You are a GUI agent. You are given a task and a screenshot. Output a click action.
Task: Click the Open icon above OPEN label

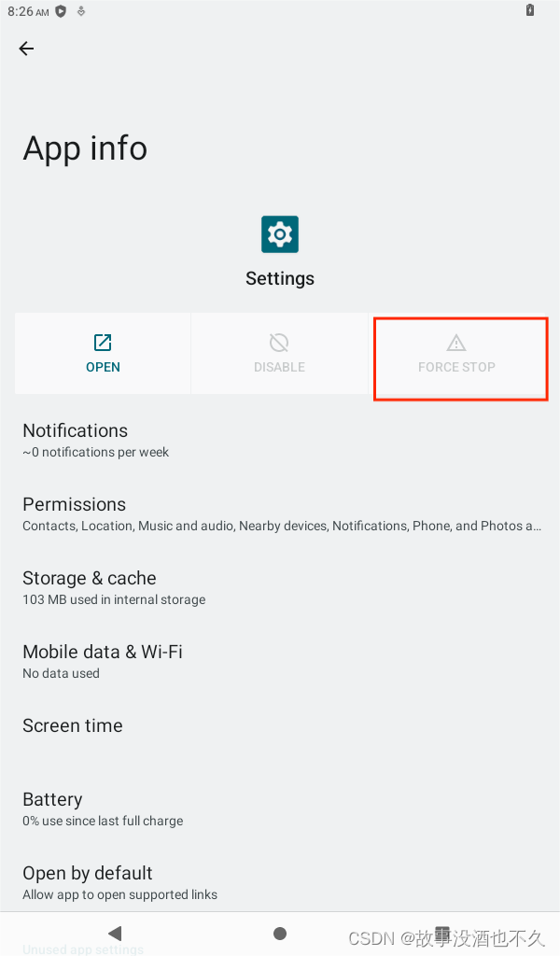point(103,343)
